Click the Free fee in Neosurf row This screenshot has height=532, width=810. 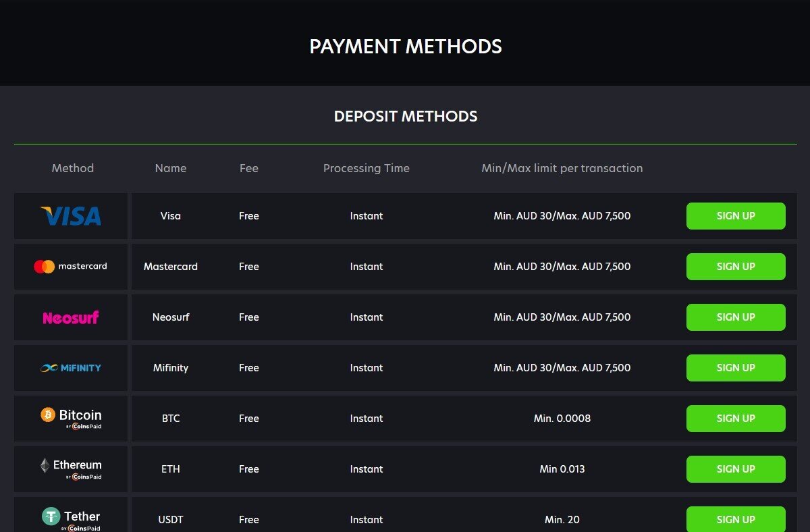point(249,317)
